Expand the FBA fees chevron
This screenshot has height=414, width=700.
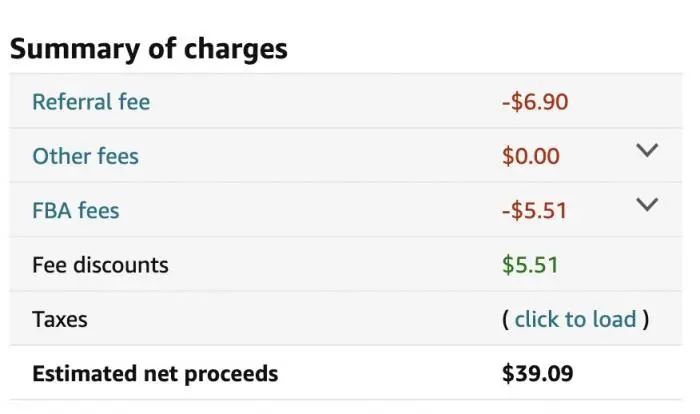pyautogui.click(x=647, y=205)
